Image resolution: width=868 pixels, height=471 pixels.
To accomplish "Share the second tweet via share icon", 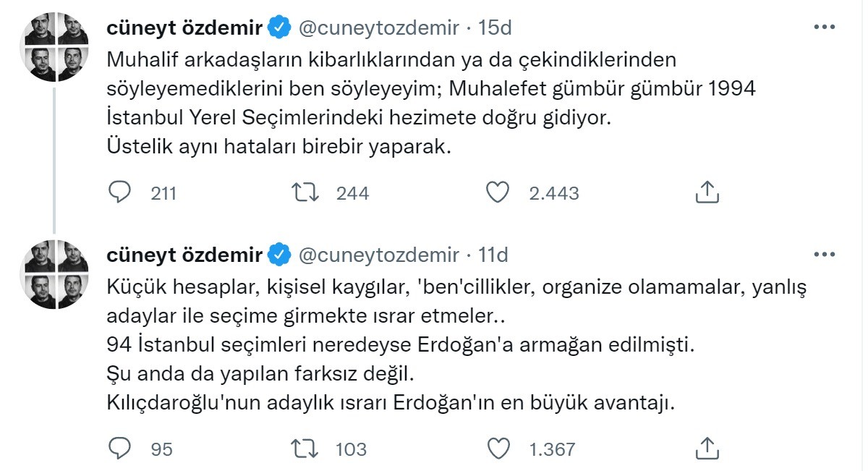I will 706,449.
